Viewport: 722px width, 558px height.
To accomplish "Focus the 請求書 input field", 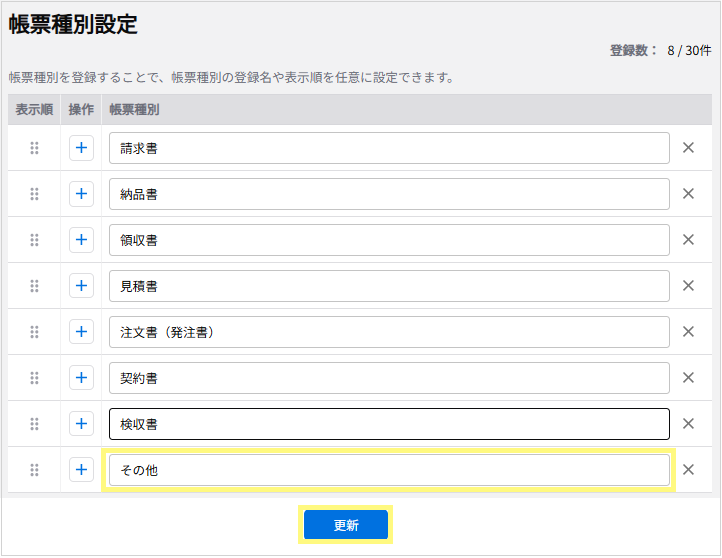I will (389, 148).
